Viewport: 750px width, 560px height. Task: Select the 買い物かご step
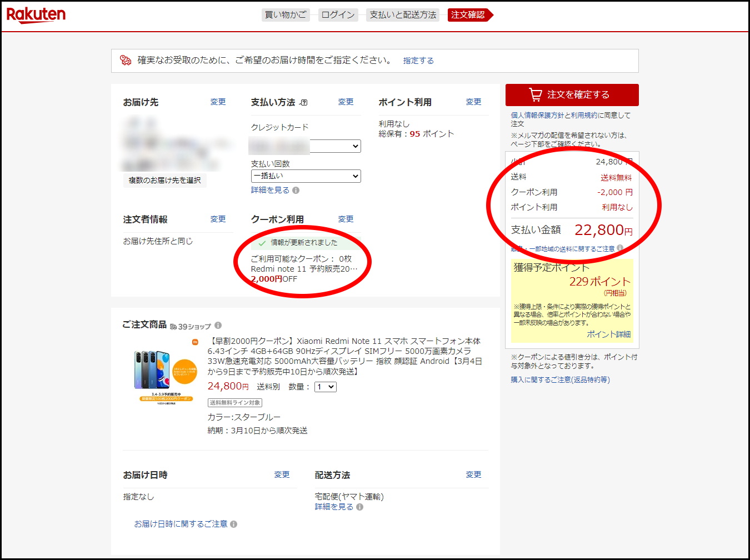pos(286,15)
